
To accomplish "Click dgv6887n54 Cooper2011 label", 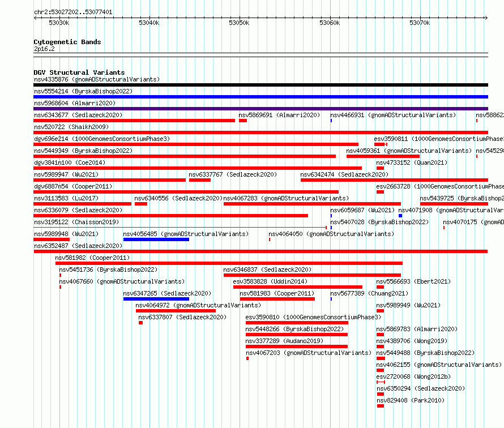I will pos(73,186).
